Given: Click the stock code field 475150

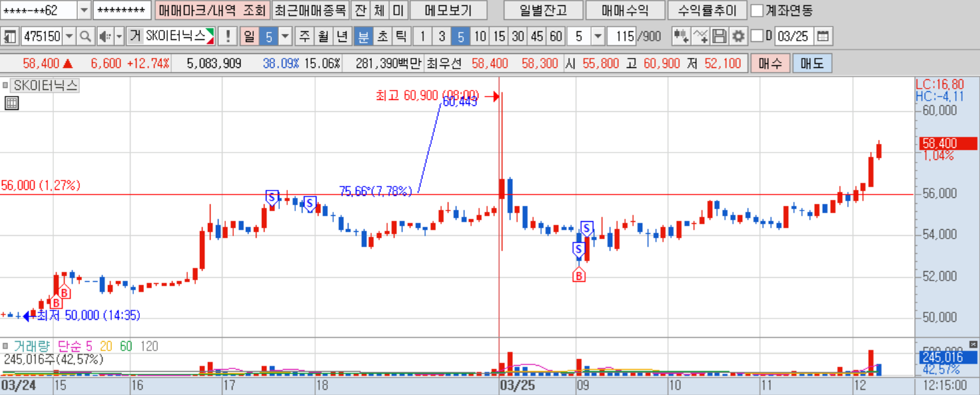Looking at the screenshot, I should [41, 36].
